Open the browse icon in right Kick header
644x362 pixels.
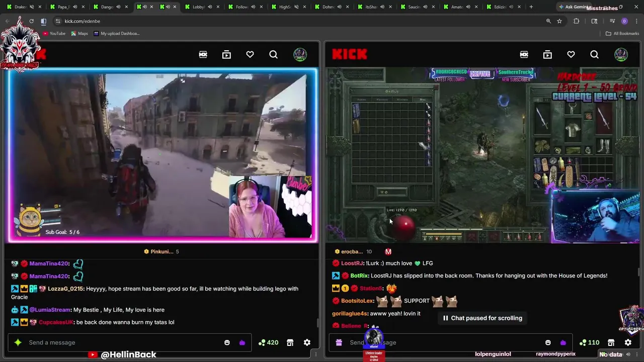click(547, 54)
